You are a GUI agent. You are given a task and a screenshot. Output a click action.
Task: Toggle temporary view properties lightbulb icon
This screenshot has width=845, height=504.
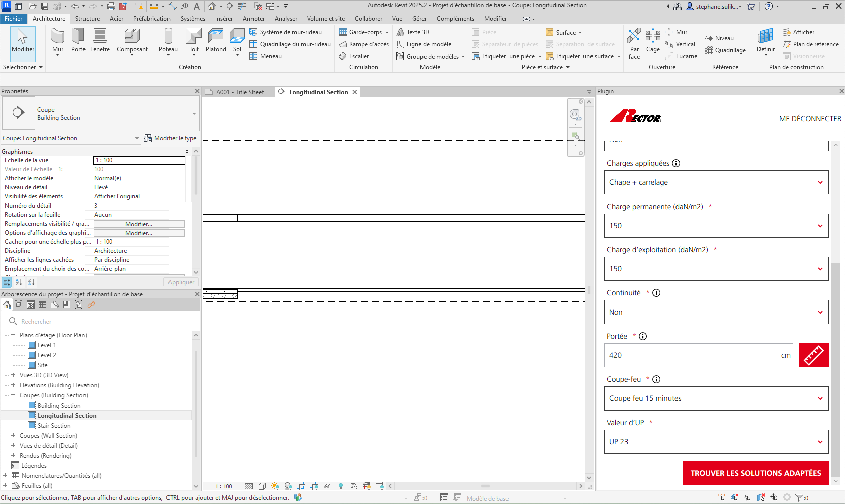click(x=341, y=486)
